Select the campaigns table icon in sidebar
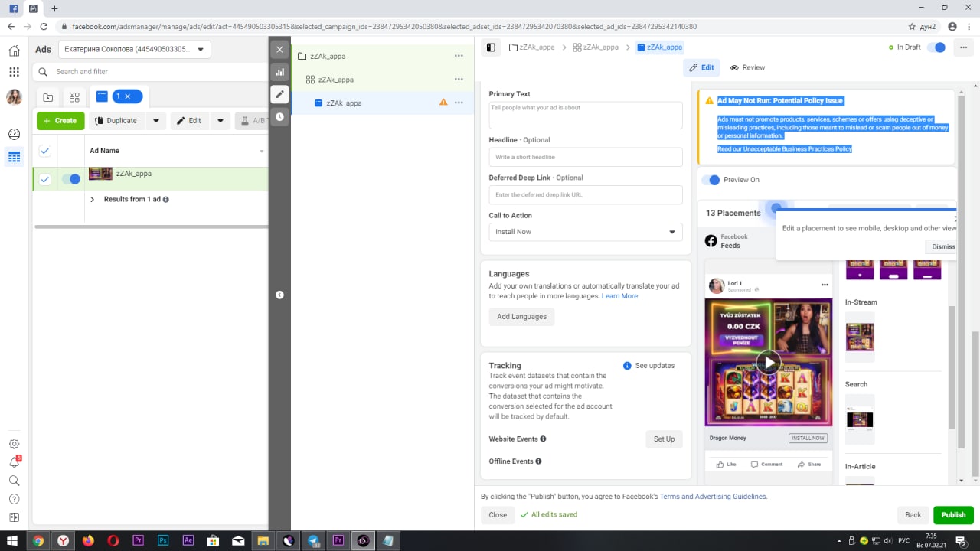Screen dimensions: 980x551 tap(14, 157)
